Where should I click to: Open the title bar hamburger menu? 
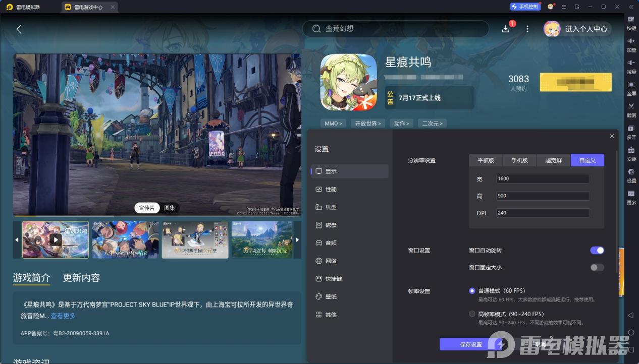[x=563, y=7]
